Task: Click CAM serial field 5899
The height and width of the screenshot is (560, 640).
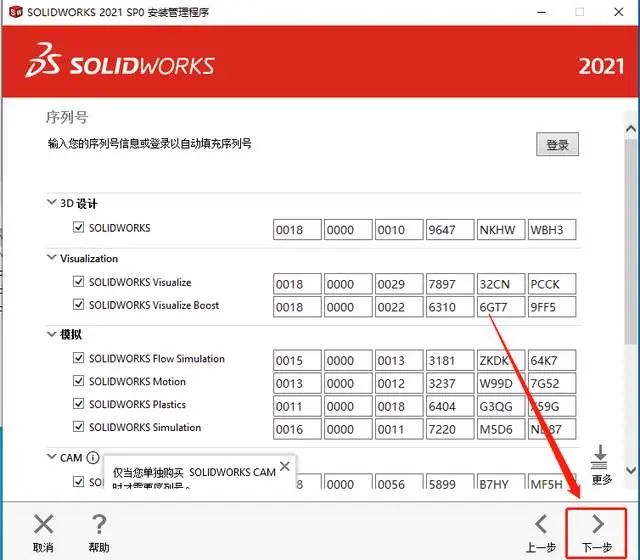Action: [x=450, y=482]
